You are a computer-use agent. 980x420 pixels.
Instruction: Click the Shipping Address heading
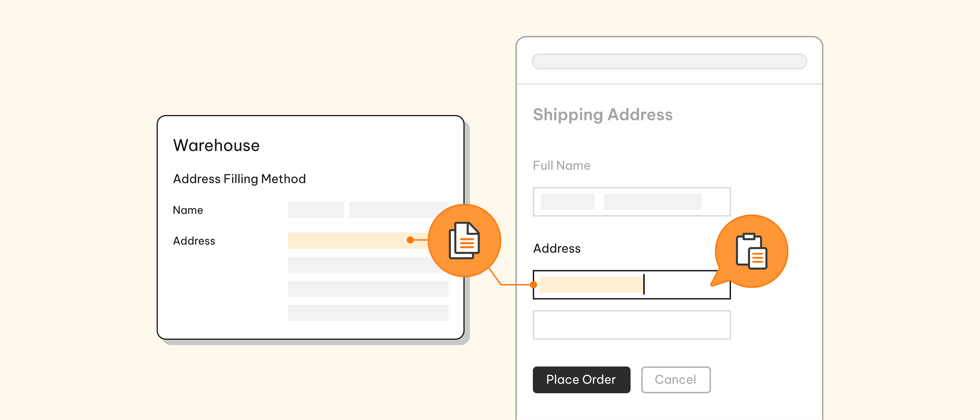point(602,114)
